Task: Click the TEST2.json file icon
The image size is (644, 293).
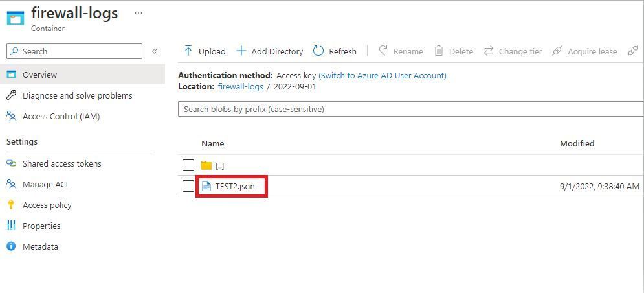Action: (x=206, y=187)
